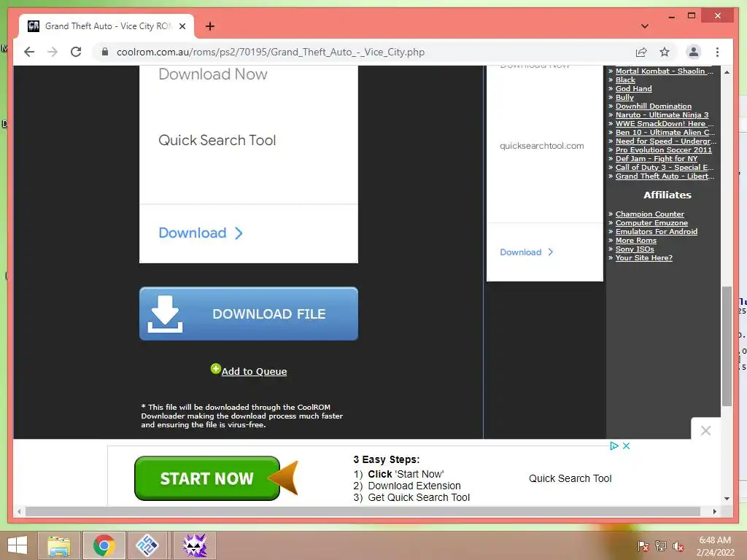
Task: Click the blue DOWNLOAD FILE button
Action: point(249,314)
